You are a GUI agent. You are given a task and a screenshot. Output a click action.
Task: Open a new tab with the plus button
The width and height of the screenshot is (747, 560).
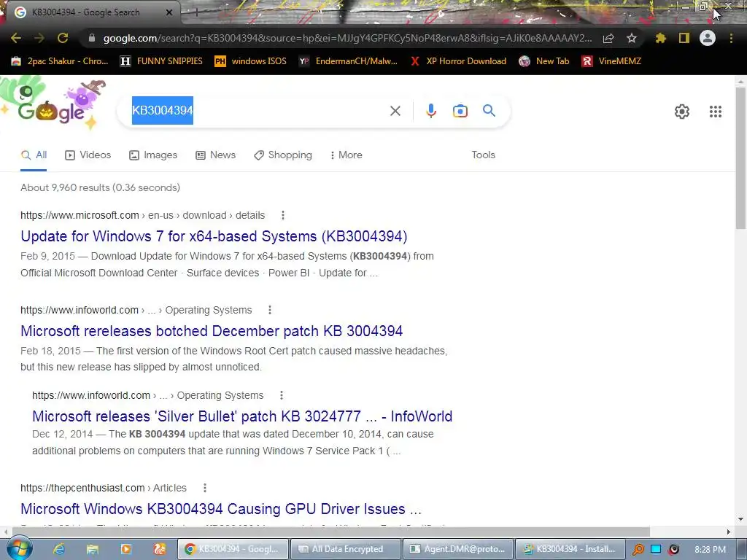tap(196, 12)
